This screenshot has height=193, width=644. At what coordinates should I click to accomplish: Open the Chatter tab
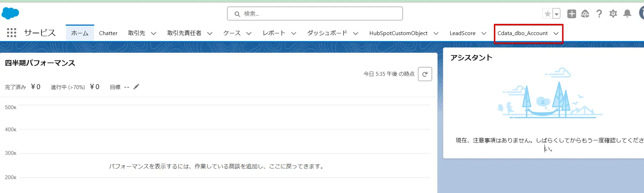click(108, 33)
